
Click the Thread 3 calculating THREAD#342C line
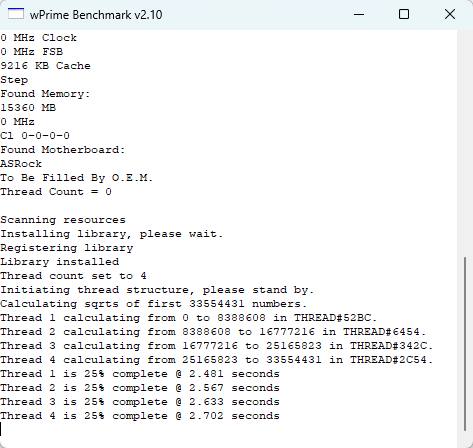(x=217, y=346)
